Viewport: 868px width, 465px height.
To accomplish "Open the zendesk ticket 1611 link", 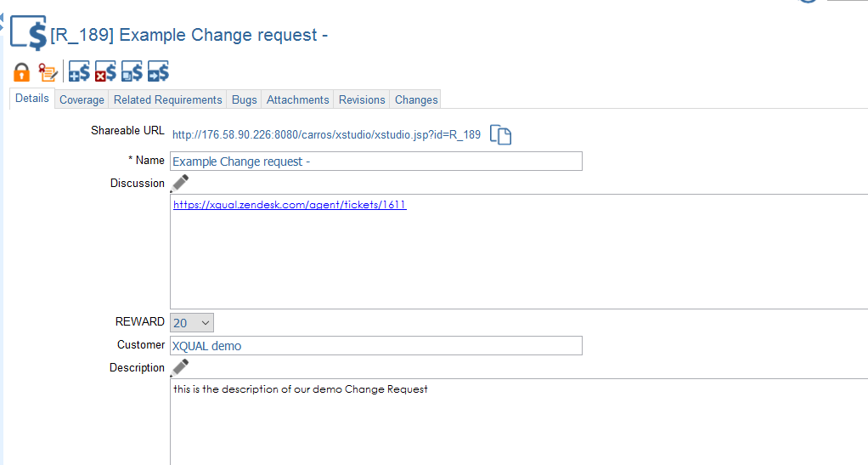I will 290,205.
